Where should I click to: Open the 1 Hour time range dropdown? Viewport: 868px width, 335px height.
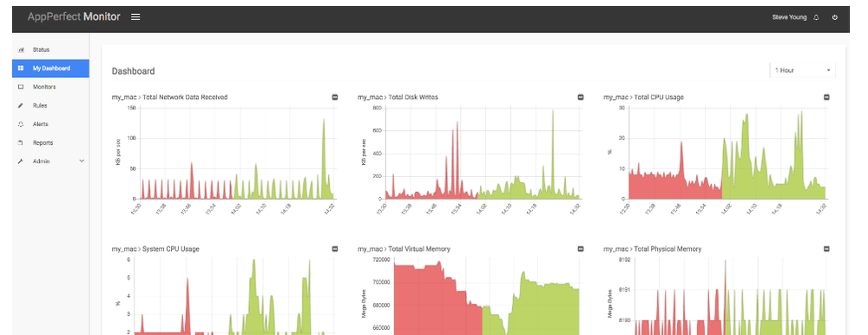point(802,70)
